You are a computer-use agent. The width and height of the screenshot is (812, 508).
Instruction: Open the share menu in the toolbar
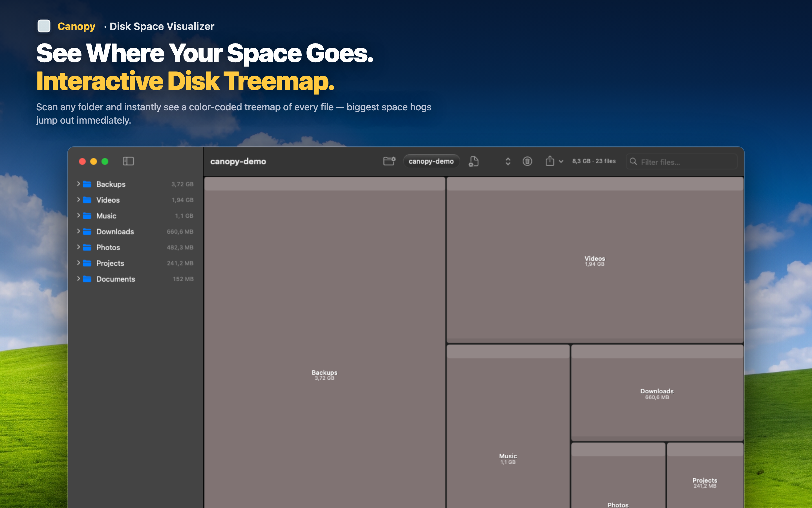pos(554,161)
